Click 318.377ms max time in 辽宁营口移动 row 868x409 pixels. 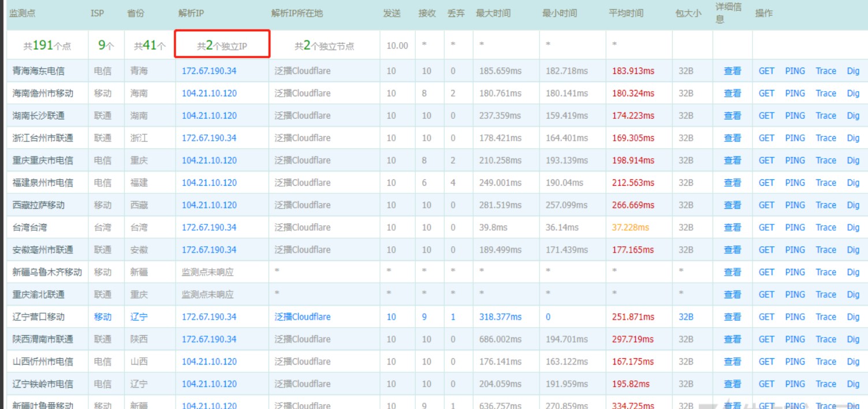[x=500, y=317]
